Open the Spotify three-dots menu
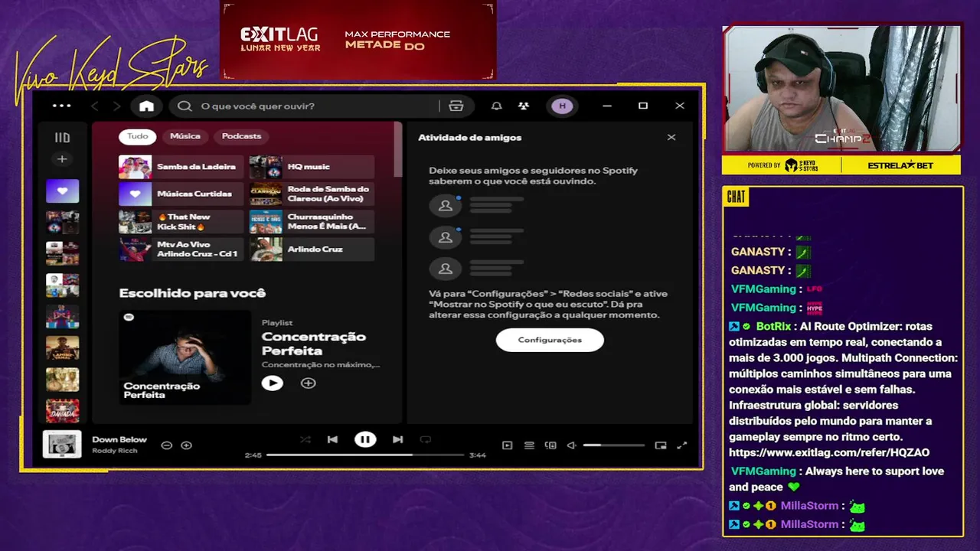Screen dimensions: 980x551 (x=62, y=106)
